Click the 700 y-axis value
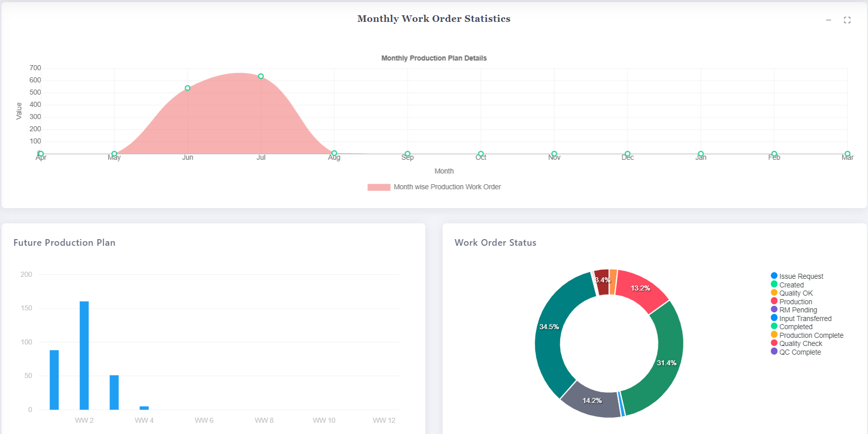This screenshot has width=868, height=434. pyautogui.click(x=35, y=68)
